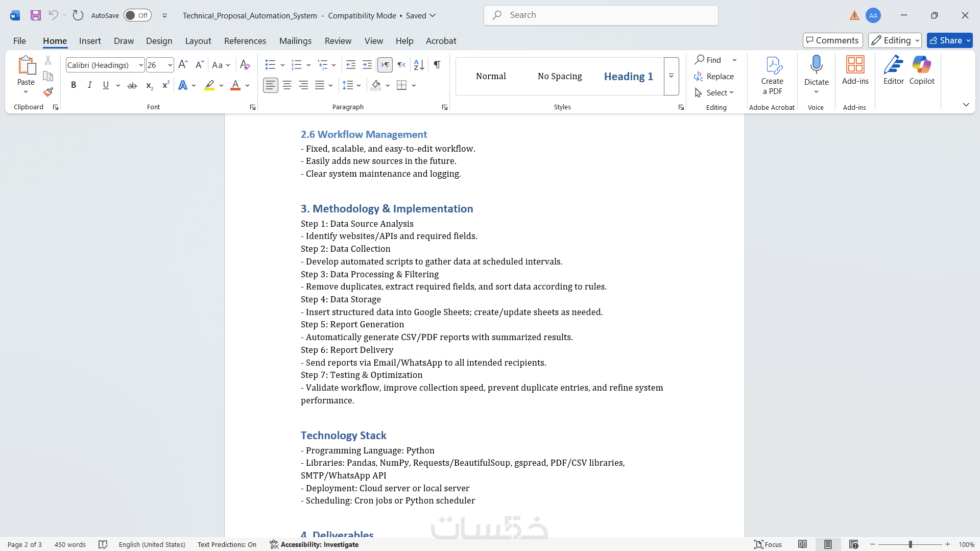Image resolution: width=980 pixels, height=551 pixels.
Task: Open spelling and grammar check in status bar
Action: (x=103, y=544)
